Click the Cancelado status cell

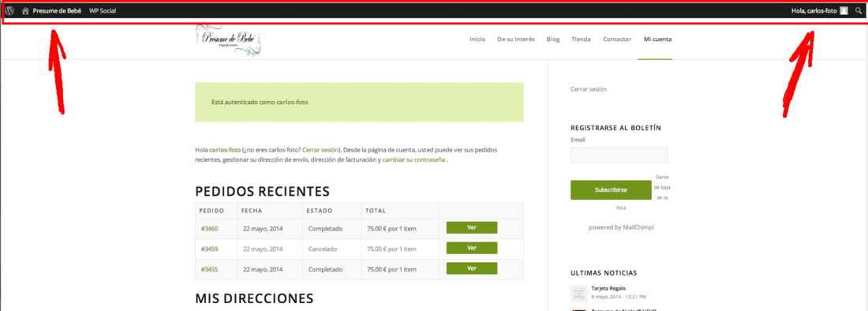click(323, 249)
